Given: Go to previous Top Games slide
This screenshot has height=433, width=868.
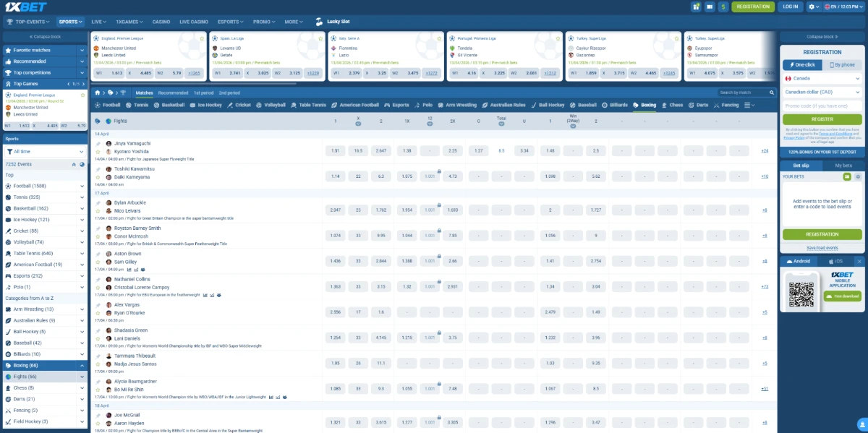Looking at the screenshot, I should point(68,84).
